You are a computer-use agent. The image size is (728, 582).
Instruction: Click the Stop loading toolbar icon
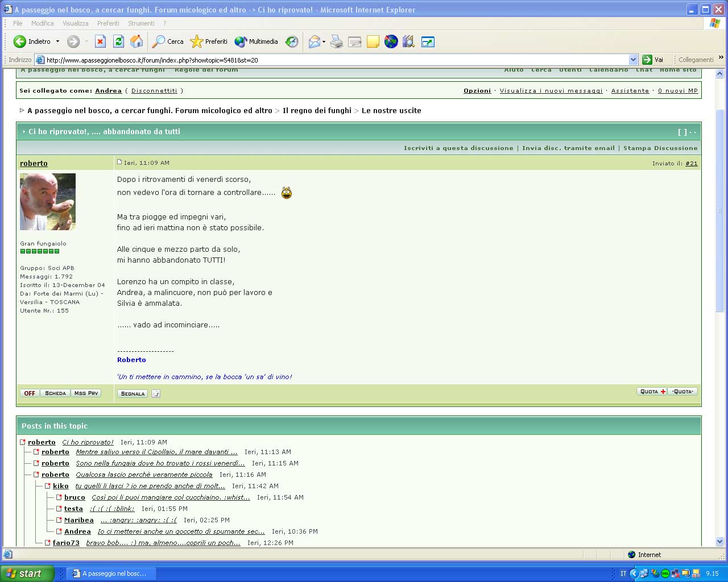pos(100,41)
